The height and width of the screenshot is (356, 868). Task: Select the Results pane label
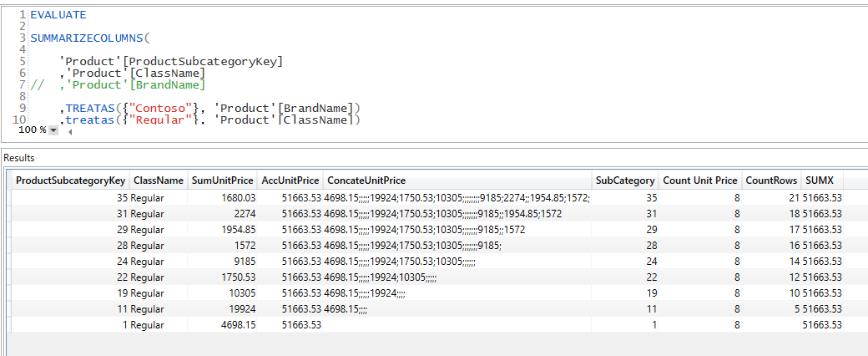pyautogui.click(x=19, y=158)
